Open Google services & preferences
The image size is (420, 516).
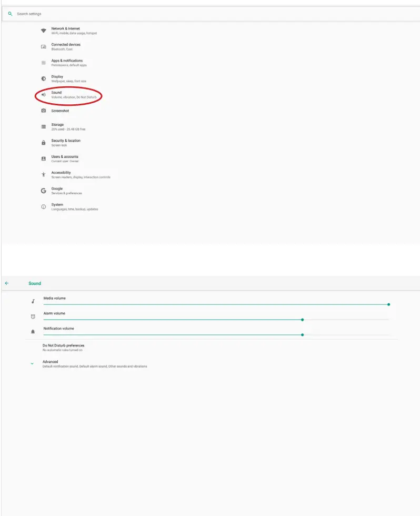66,191
